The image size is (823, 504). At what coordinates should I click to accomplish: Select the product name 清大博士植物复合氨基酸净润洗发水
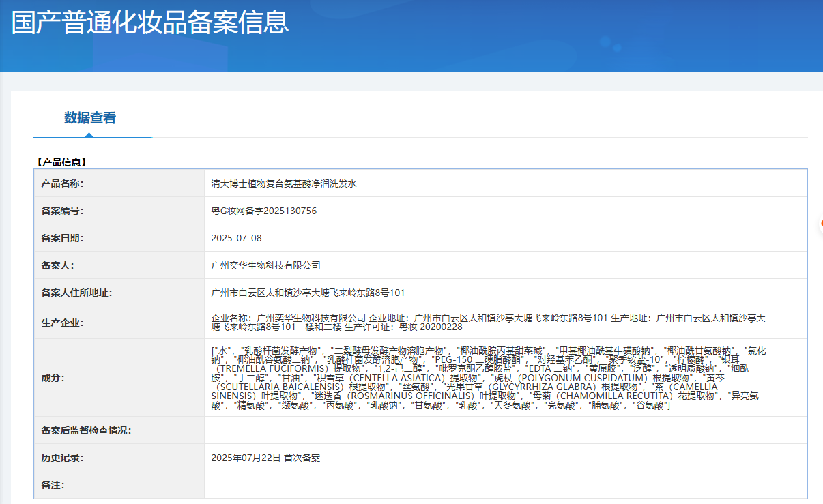tap(284, 183)
